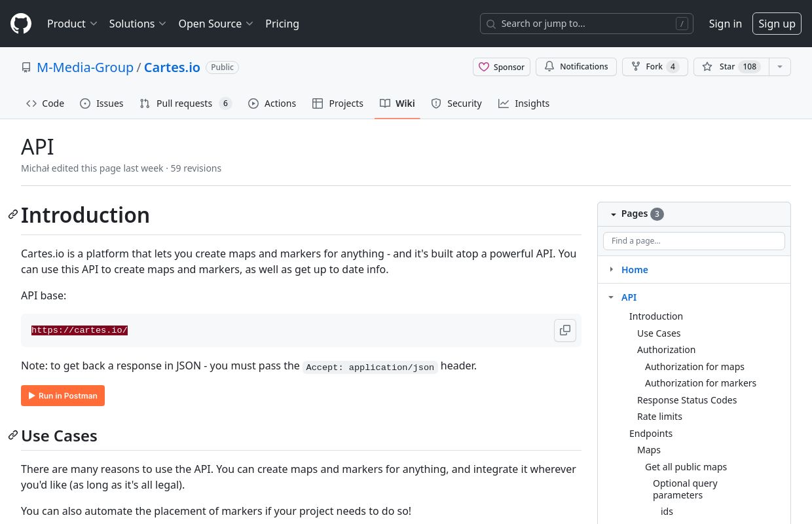Jump to Use Cases in sidebar
This screenshot has height=524, width=812.
tap(659, 333)
